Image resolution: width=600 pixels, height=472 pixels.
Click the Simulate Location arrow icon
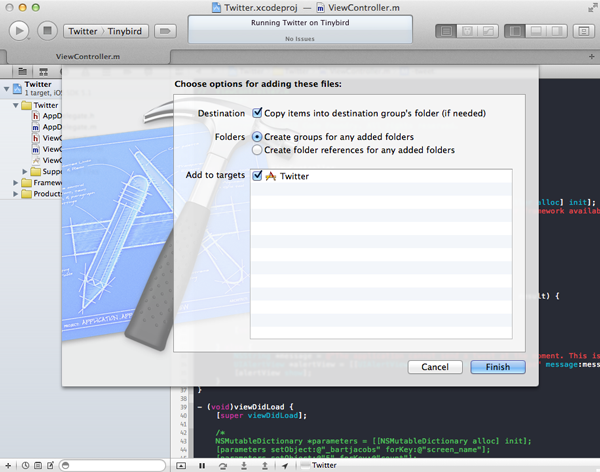point(285,465)
